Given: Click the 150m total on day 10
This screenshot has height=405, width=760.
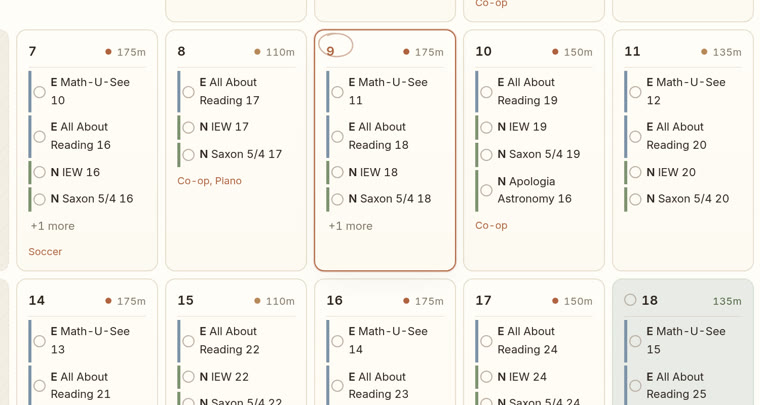Looking at the screenshot, I should 578,52.
